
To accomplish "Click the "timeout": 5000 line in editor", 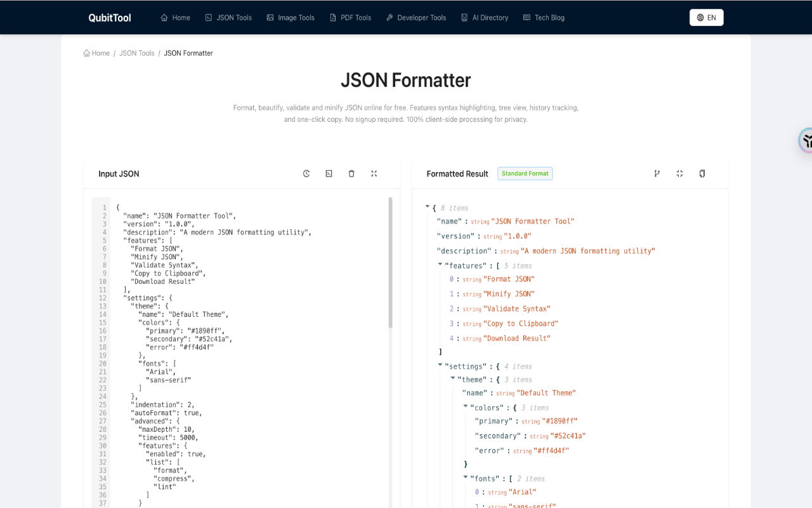I will 169,438.
